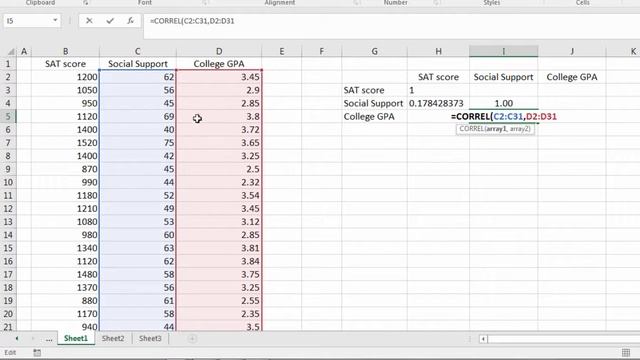This screenshot has height=360, width=640.
Task: Select column B header
Action: coord(65,51)
